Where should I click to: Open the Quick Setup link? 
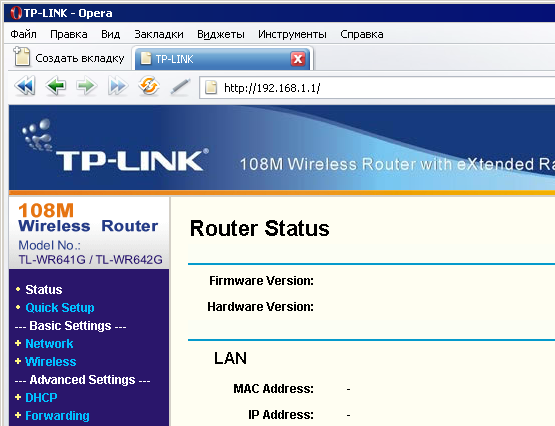(60, 307)
